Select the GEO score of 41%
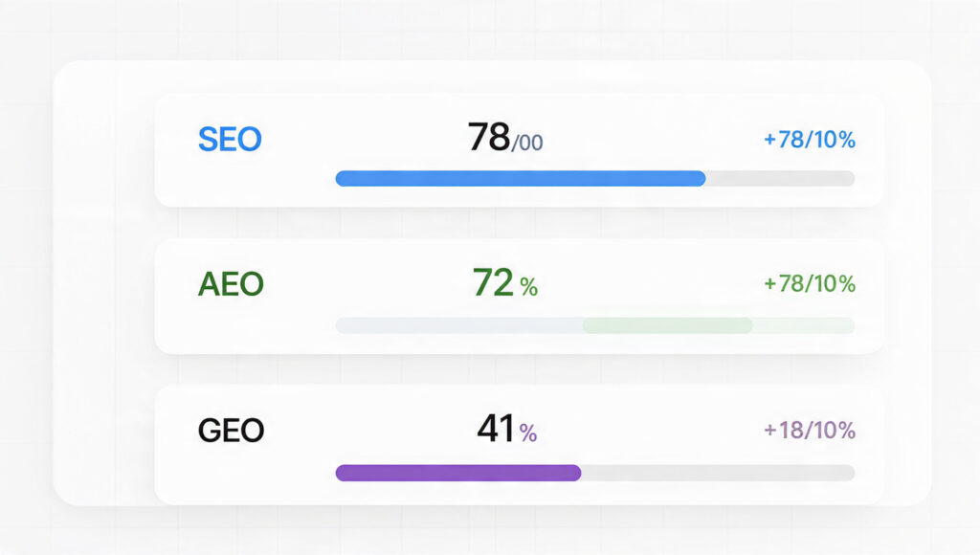Screen dimensions: 980x555 pos(496,429)
